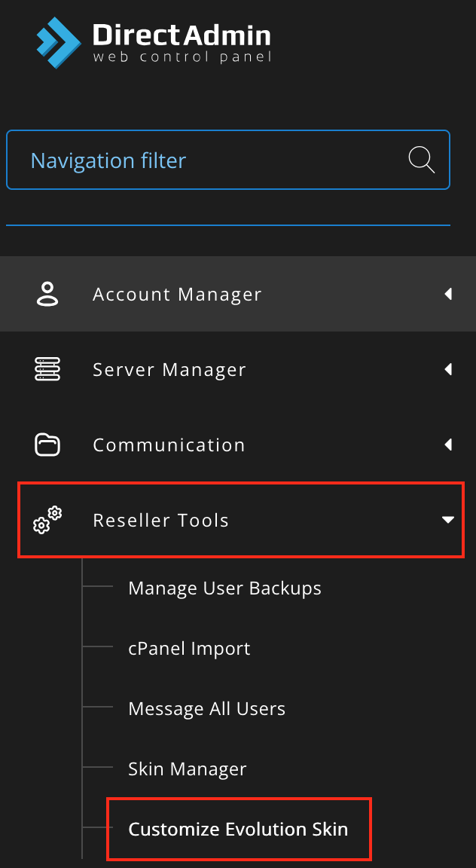Click the Server Manager stack icon
The width and height of the screenshot is (476, 868).
pyautogui.click(x=47, y=369)
